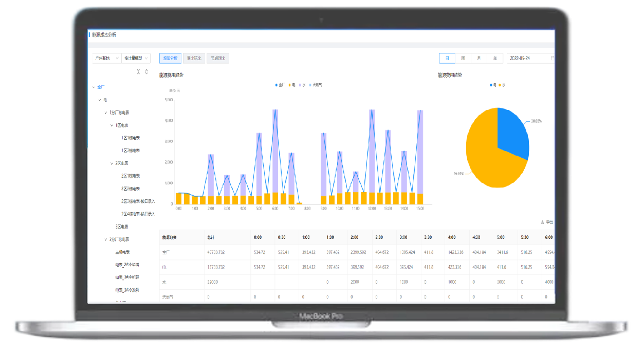The height and width of the screenshot is (354, 644).
Task: Click the export (导出) icon above the table
Action: point(542,222)
